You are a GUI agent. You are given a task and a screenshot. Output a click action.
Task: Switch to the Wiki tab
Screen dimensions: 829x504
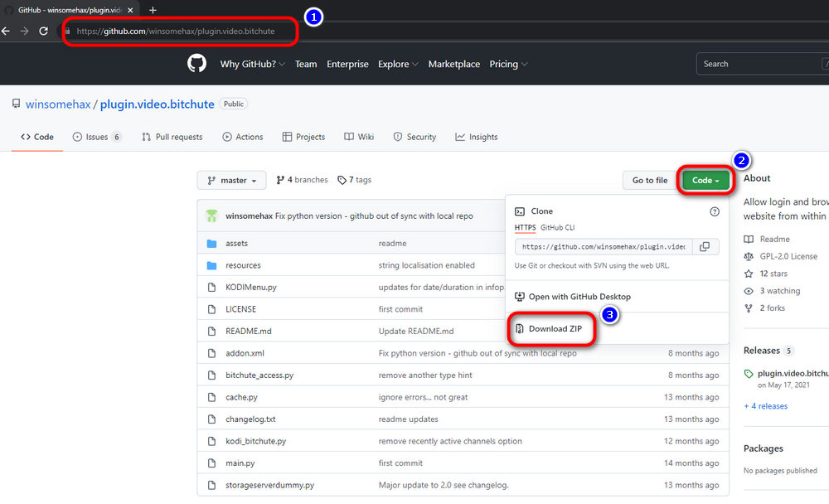[359, 137]
